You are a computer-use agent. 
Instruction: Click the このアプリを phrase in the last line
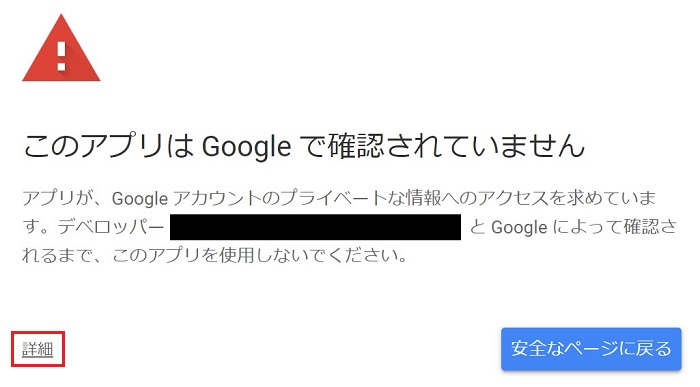coord(165,256)
